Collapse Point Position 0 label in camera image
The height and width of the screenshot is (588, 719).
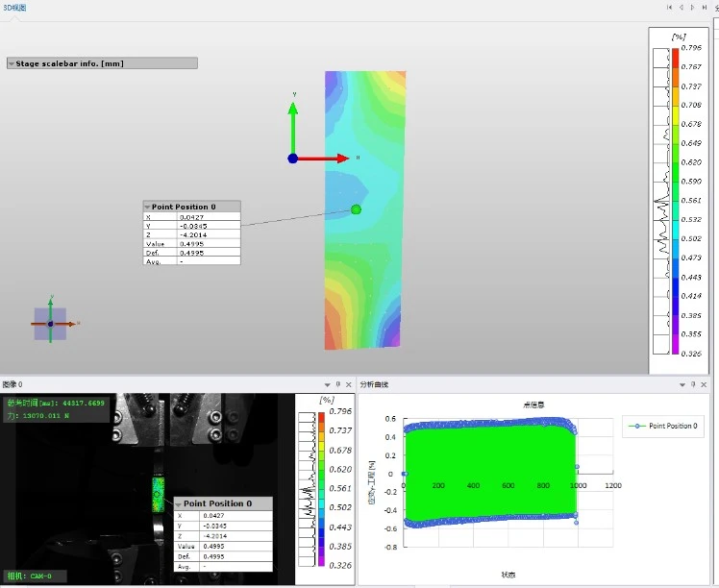pos(179,503)
